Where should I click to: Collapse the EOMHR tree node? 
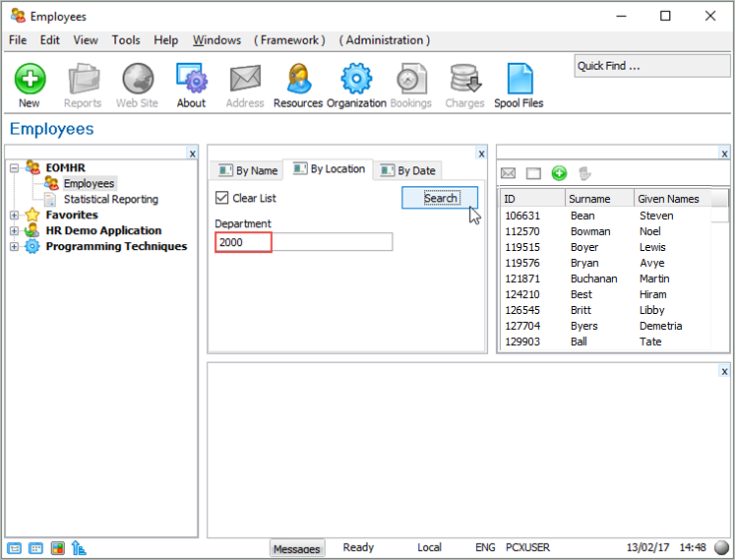tap(14, 167)
